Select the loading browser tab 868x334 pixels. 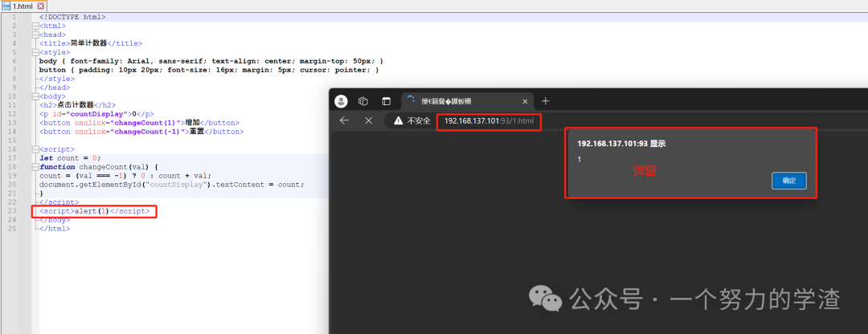[x=468, y=102]
